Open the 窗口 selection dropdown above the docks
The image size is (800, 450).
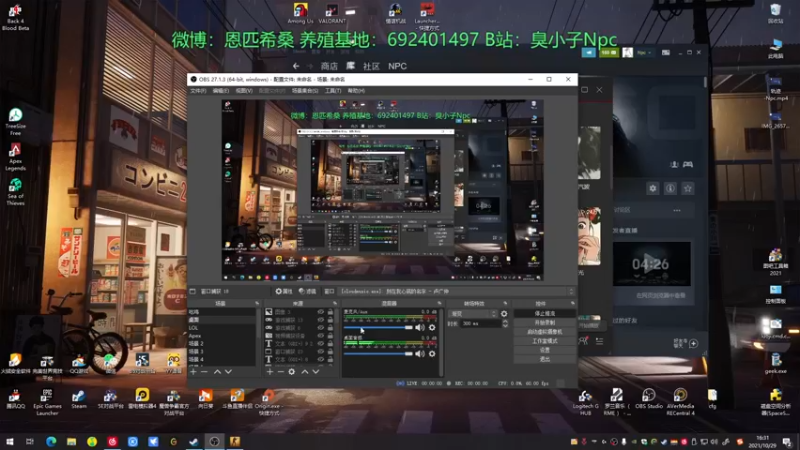[456, 291]
